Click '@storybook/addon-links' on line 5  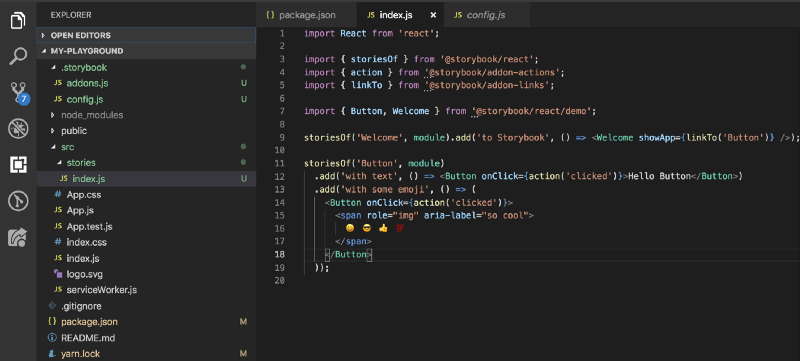point(487,85)
